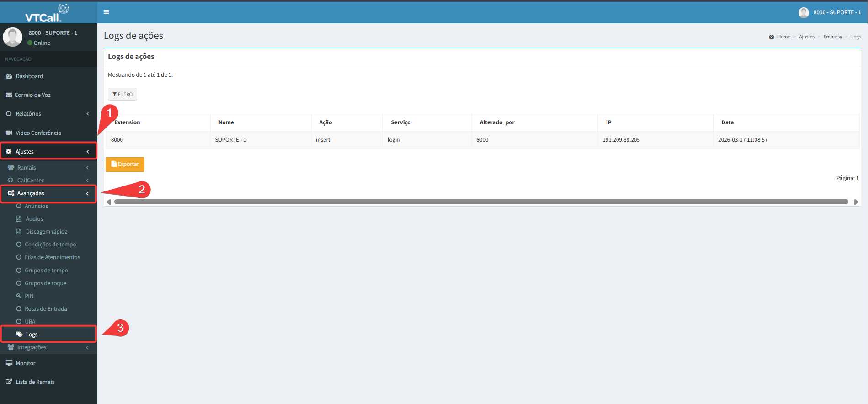This screenshot has width=868, height=404.
Task: Go to Home breadcrumb link
Action: pyautogui.click(x=783, y=37)
